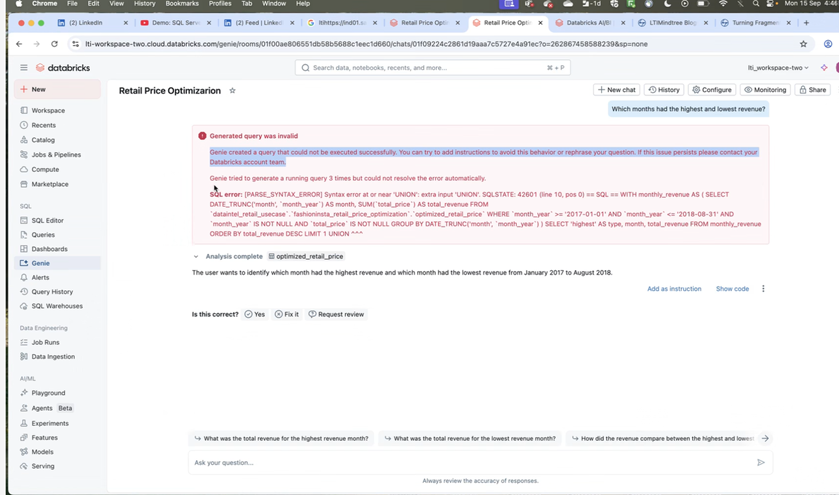Switch to the Databricks AI/BI browser tab
839x495 pixels.
tap(587, 22)
